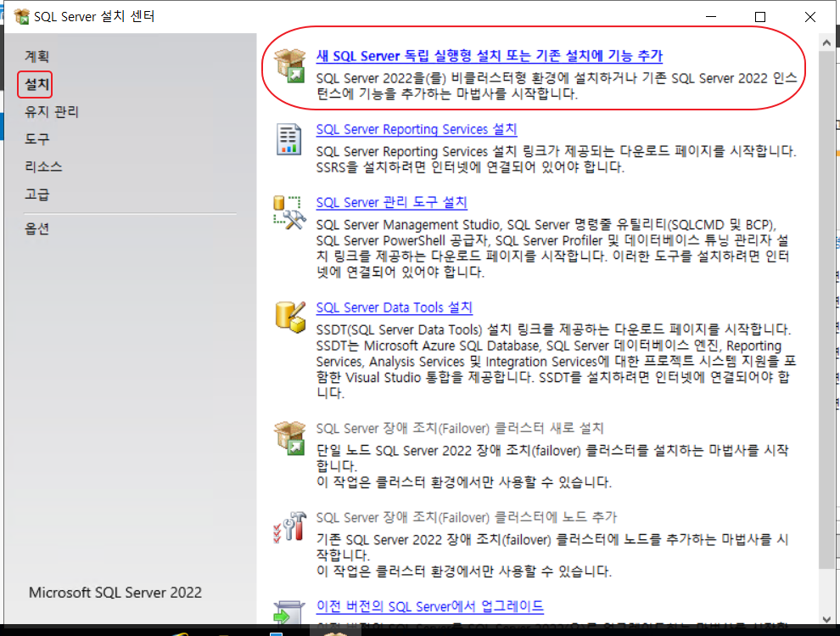The width and height of the screenshot is (840, 636).
Task: Close the SQL Server 설치 센터 window
Action: (x=810, y=17)
